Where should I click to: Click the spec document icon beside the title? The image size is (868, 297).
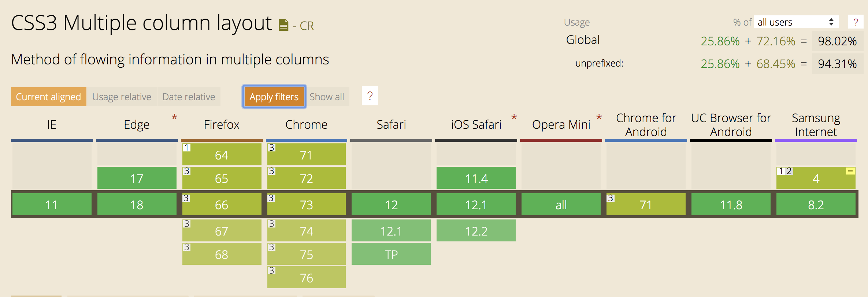pyautogui.click(x=283, y=25)
